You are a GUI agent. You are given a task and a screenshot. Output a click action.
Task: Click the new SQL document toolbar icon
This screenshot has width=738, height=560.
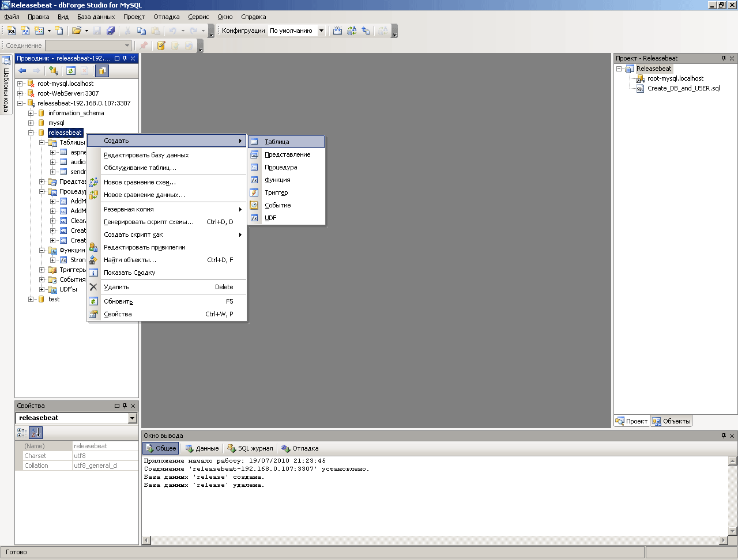click(12, 31)
